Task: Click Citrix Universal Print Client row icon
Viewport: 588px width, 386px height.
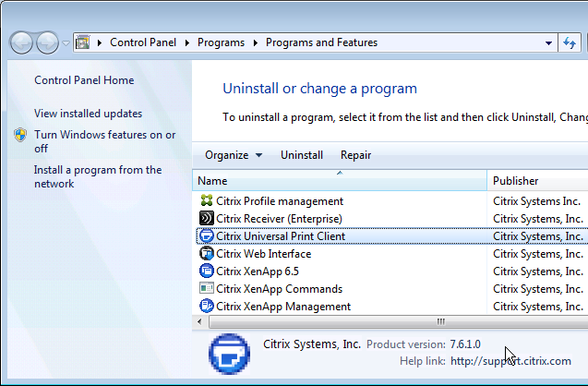Action: [206, 236]
